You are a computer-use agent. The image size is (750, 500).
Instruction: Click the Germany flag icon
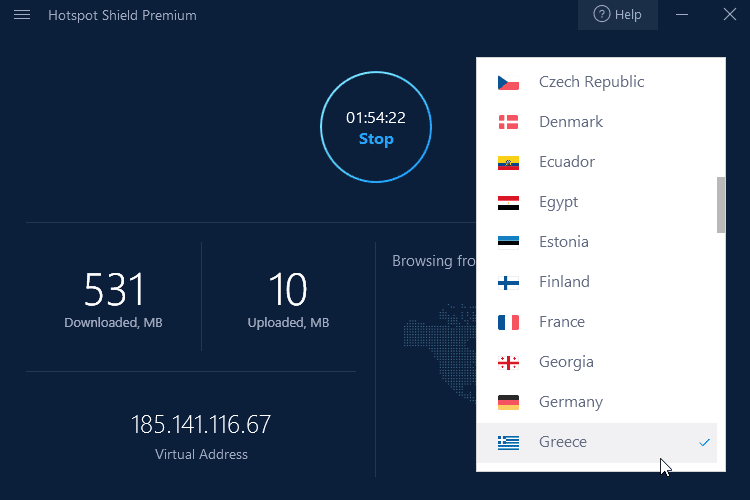coord(508,402)
